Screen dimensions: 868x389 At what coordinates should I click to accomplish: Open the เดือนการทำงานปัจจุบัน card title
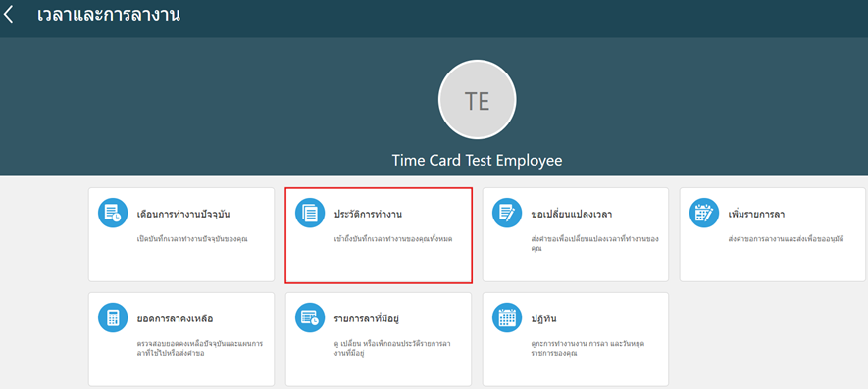[183, 215]
